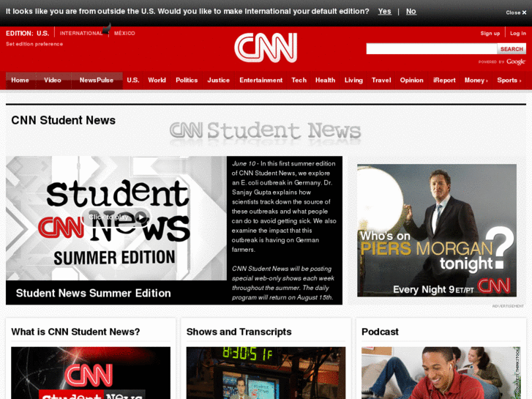This screenshot has width=532, height=399.
Task: Expand the Money menu
Action: coord(476,81)
